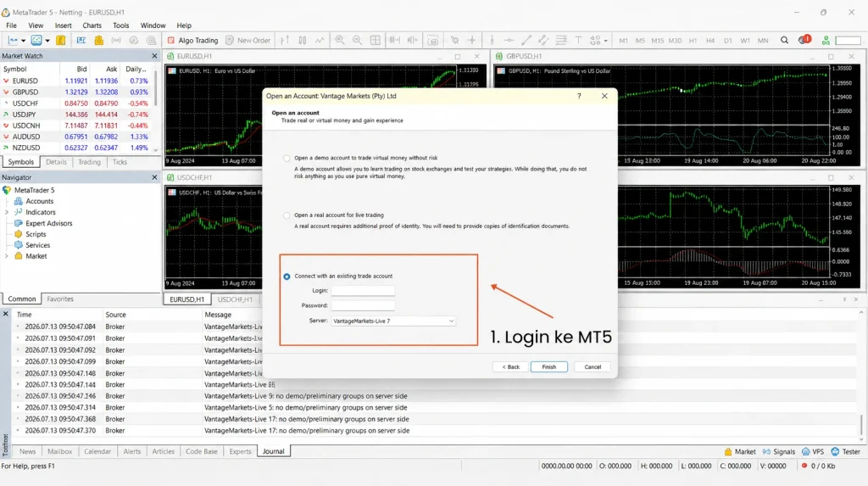Select Accounts in the Navigator tree
868x486 pixels.
(39, 201)
